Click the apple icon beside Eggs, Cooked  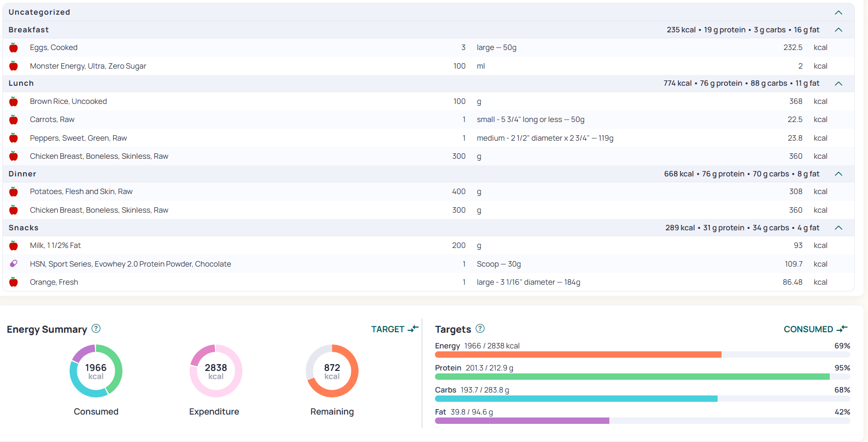[x=14, y=48]
